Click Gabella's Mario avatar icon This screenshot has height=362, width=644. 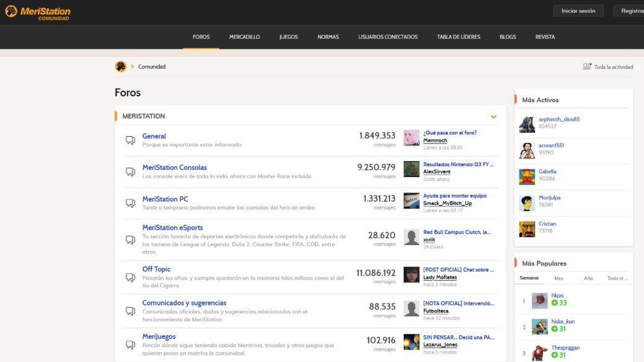[x=527, y=176]
